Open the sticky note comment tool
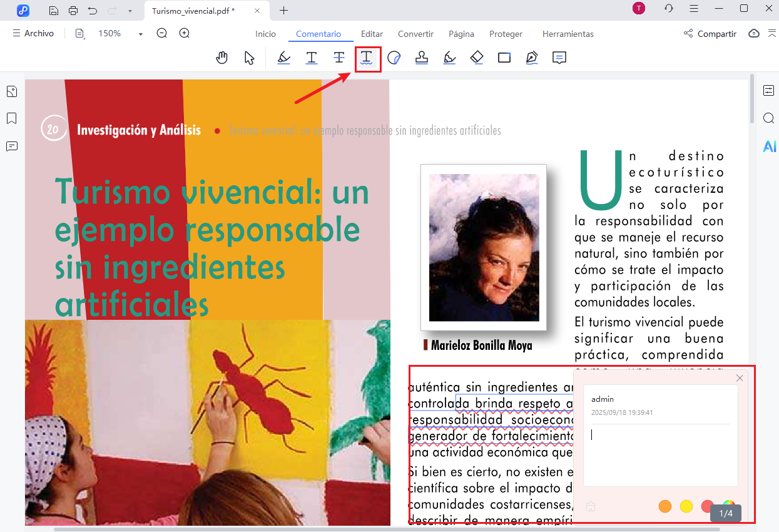This screenshot has width=779, height=532. point(559,58)
